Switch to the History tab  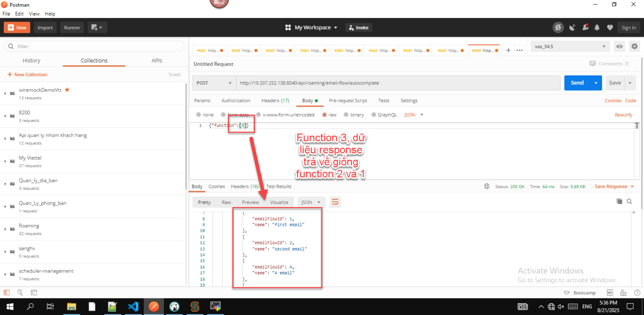31,61
